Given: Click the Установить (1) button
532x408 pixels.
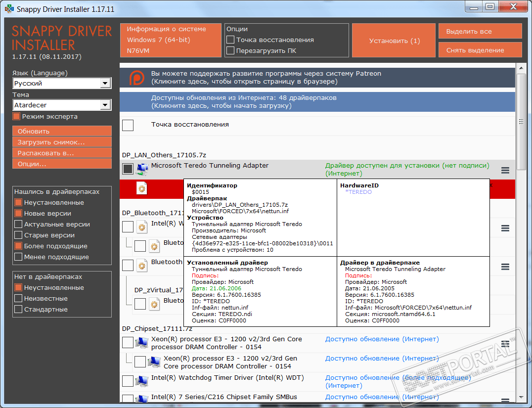Looking at the screenshot, I should 394,41.
